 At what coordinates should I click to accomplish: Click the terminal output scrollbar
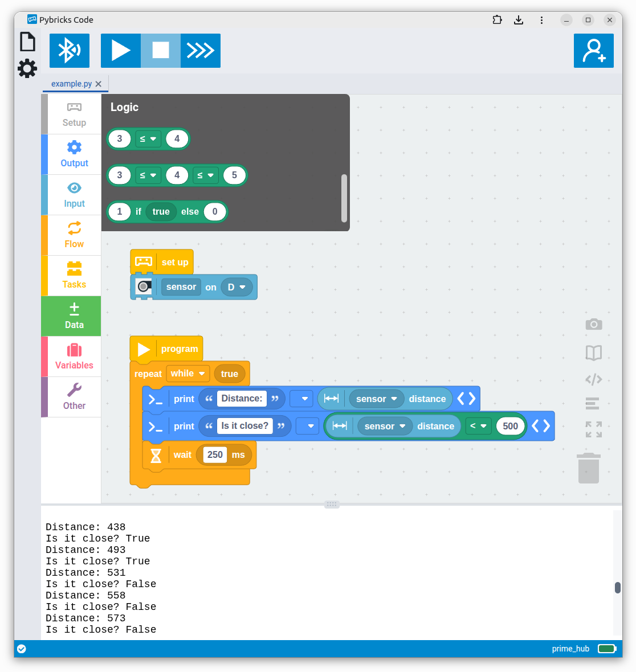click(618, 588)
